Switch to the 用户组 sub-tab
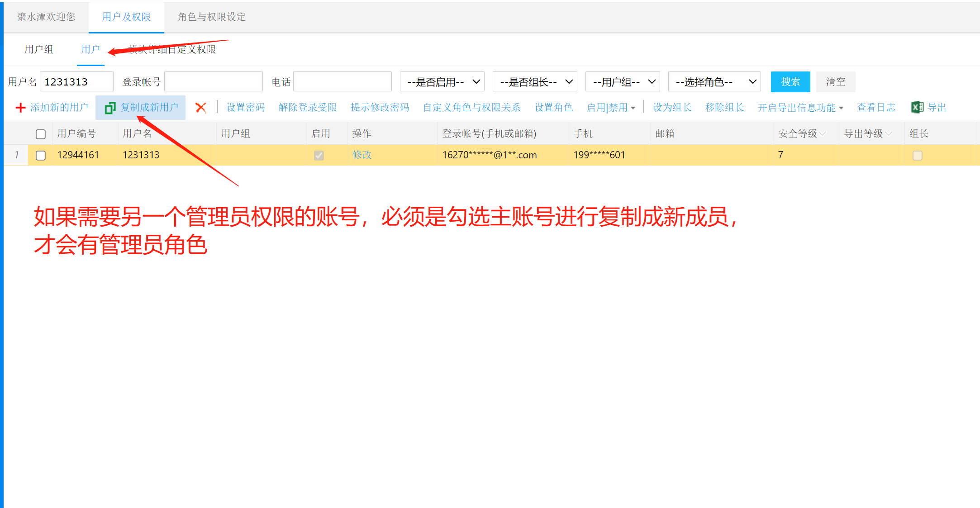This screenshot has height=508, width=980. pos(39,49)
